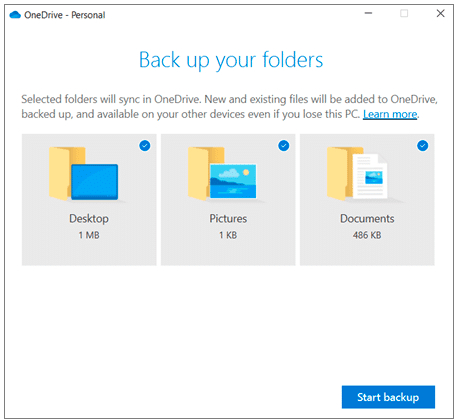Start the backup with the blue button
This screenshot has height=420, width=459.
pyautogui.click(x=388, y=397)
